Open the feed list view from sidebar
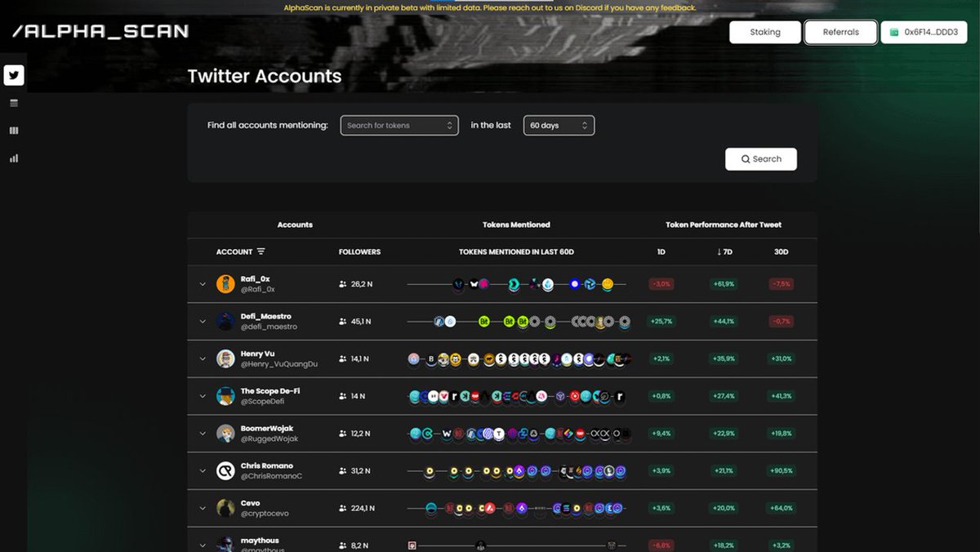Image resolution: width=980 pixels, height=552 pixels. pyautogui.click(x=14, y=103)
